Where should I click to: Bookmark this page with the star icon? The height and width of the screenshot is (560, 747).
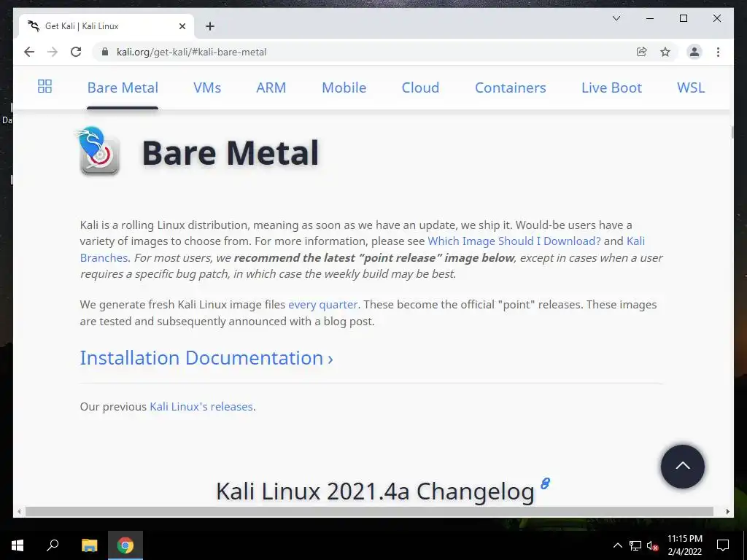665,52
